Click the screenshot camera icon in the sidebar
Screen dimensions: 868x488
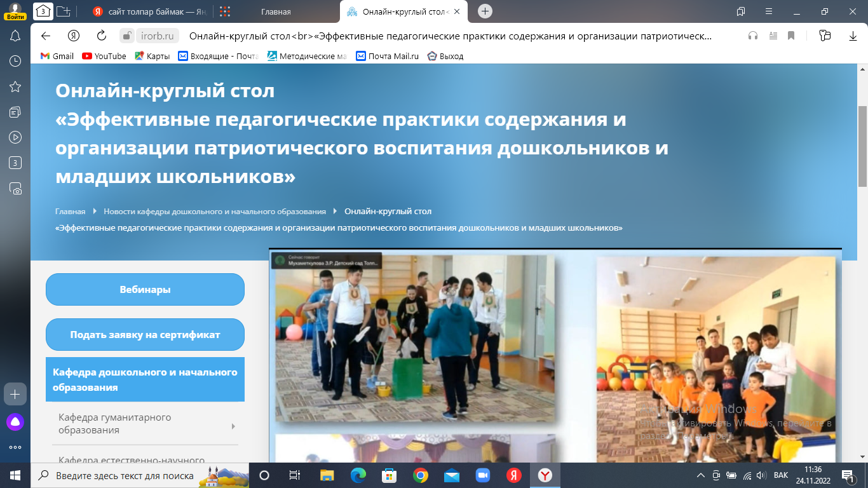(x=15, y=189)
